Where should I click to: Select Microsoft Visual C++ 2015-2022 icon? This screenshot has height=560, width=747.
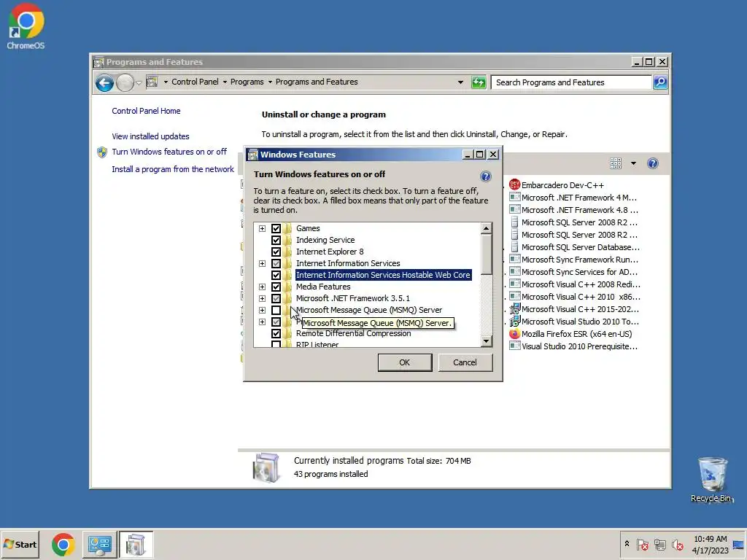tap(514, 309)
